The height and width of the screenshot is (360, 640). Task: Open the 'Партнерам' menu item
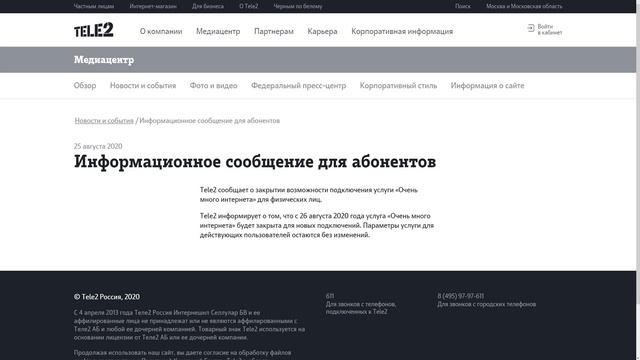click(273, 31)
